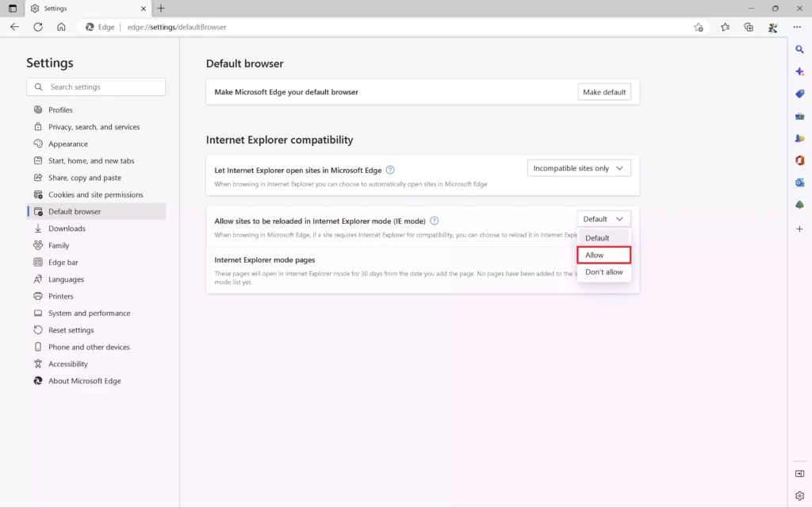Go to the home page icon
The height and width of the screenshot is (508, 812).
61,27
